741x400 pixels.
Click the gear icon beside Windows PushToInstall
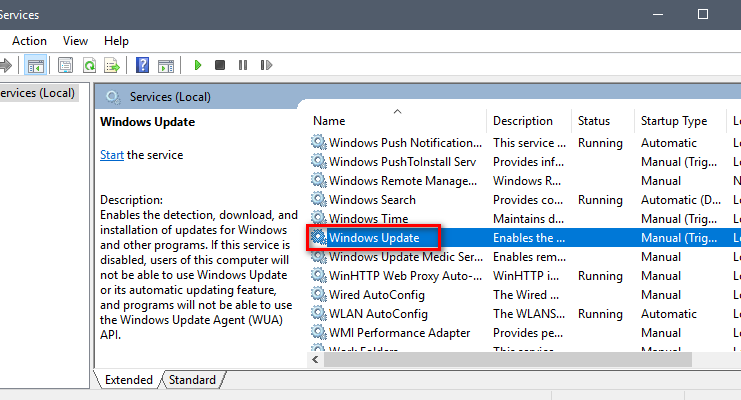319,161
